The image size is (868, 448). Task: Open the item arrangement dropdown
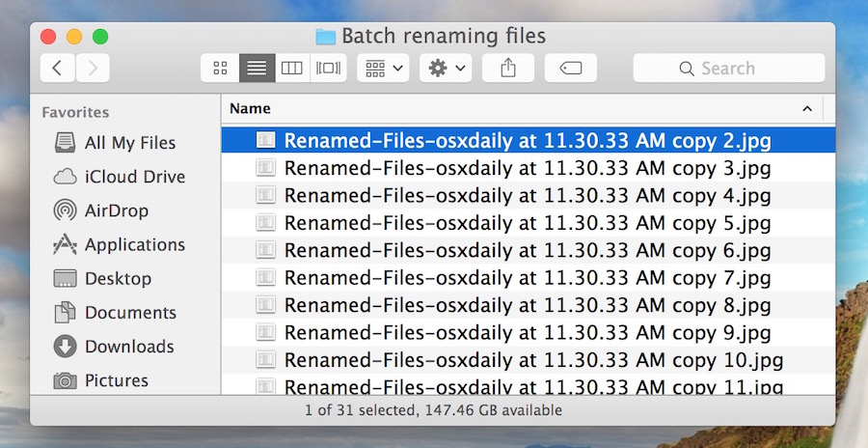point(383,69)
